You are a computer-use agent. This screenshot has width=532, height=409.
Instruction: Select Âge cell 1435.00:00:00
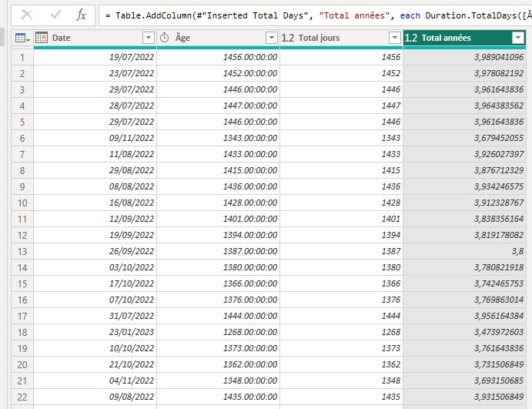click(x=218, y=397)
